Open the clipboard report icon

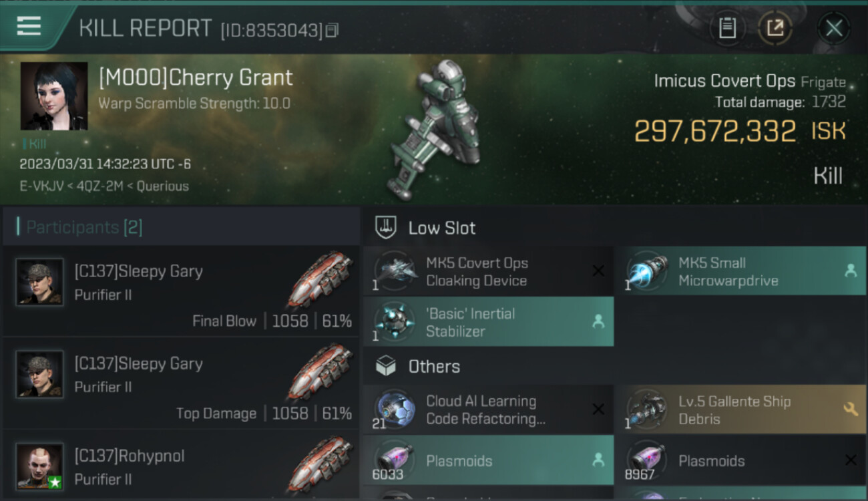[727, 28]
